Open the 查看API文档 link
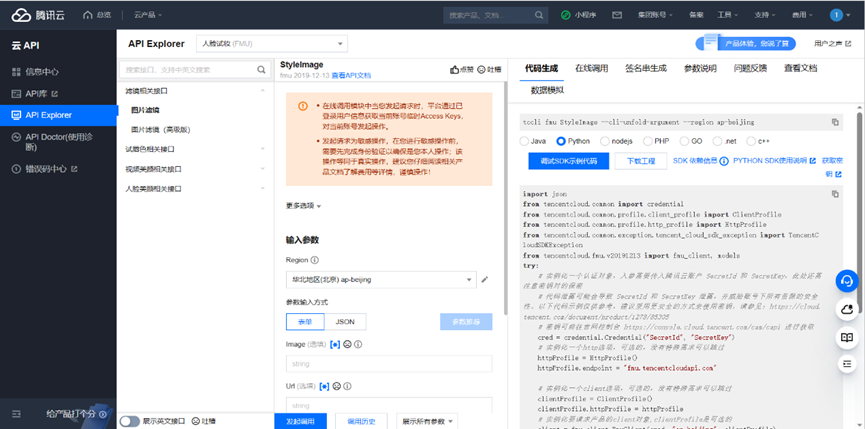865x429 pixels. click(351, 76)
